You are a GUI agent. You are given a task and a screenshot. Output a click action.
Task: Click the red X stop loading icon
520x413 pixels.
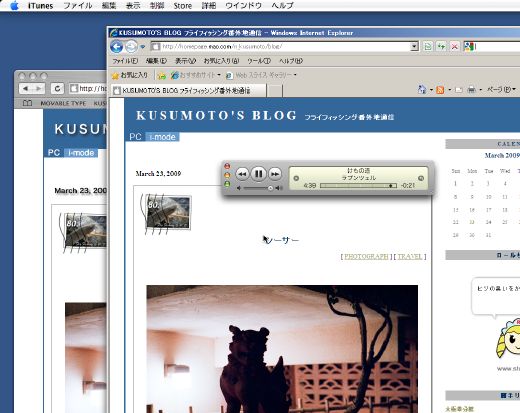[x=454, y=46]
